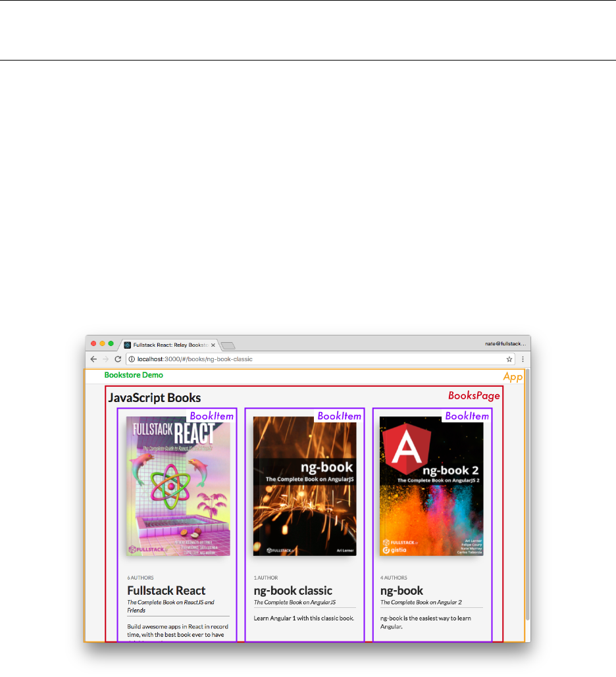
Task: Click the browser forward arrow
Action: pyautogui.click(x=105, y=359)
